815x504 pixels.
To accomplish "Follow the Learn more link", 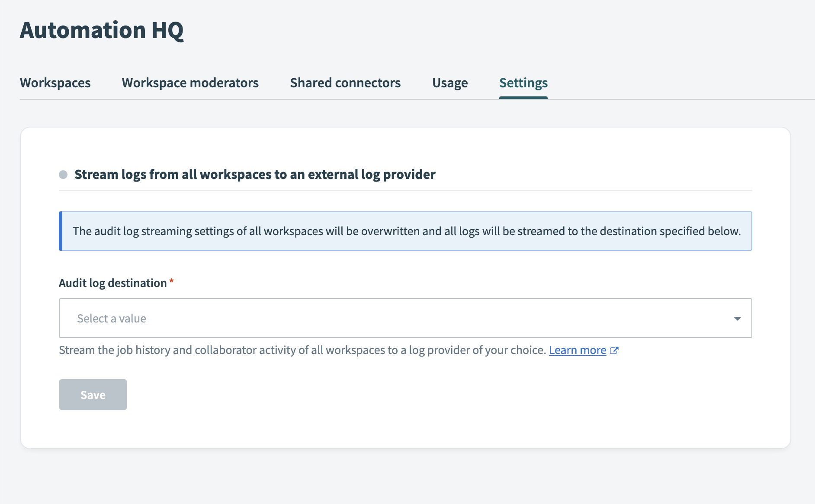I will [x=577, y=350].
